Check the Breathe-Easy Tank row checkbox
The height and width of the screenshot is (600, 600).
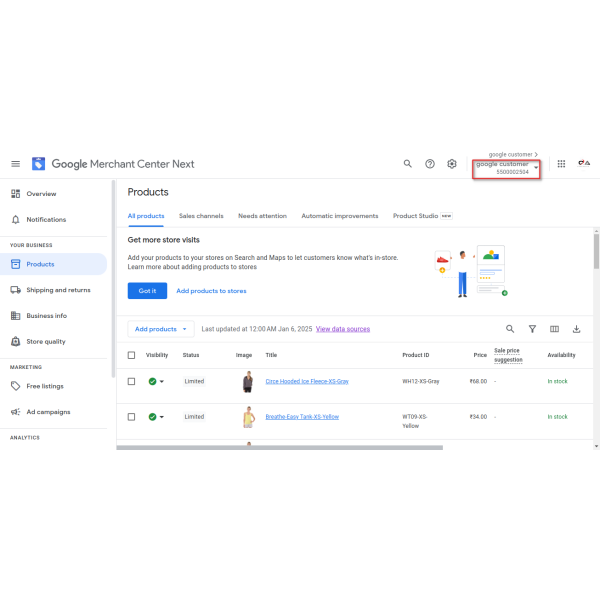coord(131,417)
